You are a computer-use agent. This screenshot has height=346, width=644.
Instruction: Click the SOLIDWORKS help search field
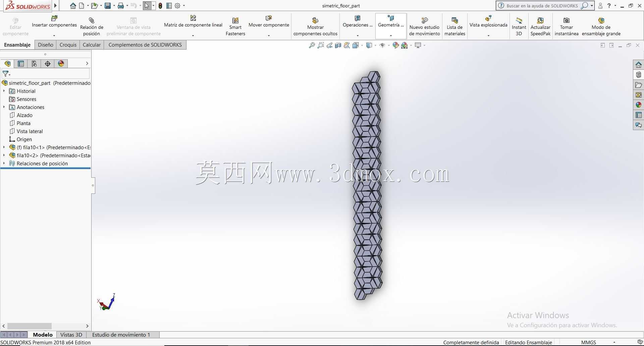tap(542, 6)
